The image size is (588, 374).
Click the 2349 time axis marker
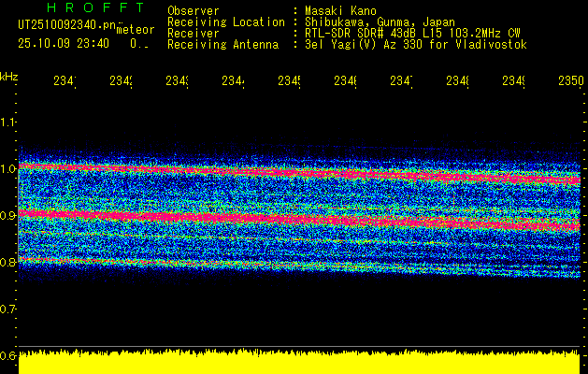(x=514, y=81)
